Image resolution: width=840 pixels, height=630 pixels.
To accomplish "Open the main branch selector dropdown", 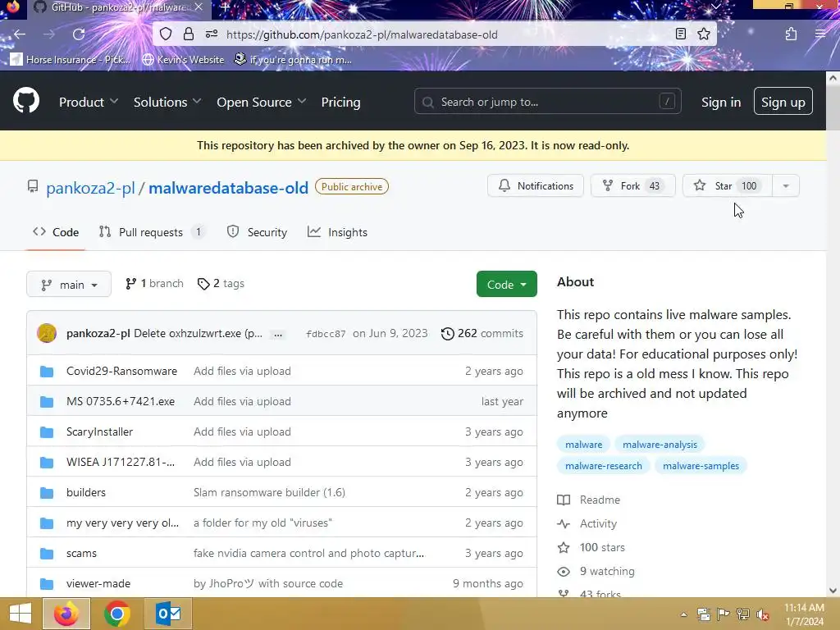I will click(x=69, y=284).
